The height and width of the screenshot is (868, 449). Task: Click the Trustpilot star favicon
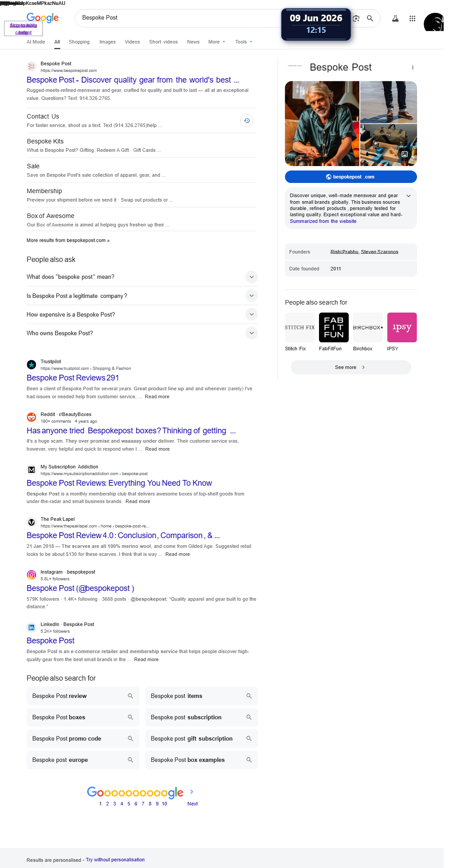(32, 365)
